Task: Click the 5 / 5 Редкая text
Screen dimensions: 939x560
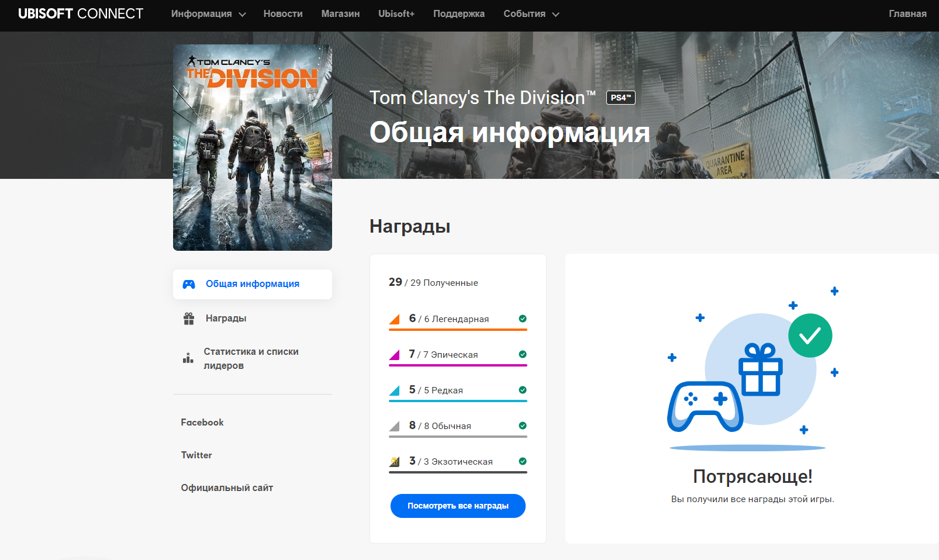Action: (x=436, y=390)
